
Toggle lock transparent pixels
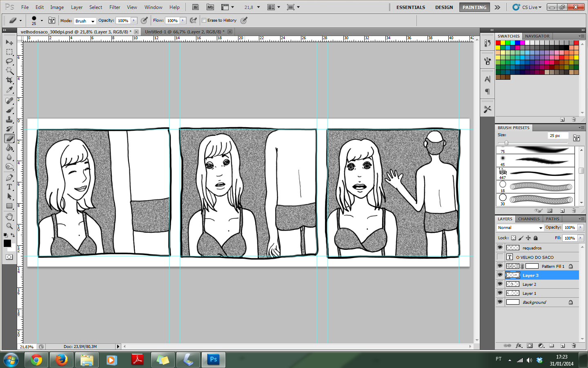513,238
